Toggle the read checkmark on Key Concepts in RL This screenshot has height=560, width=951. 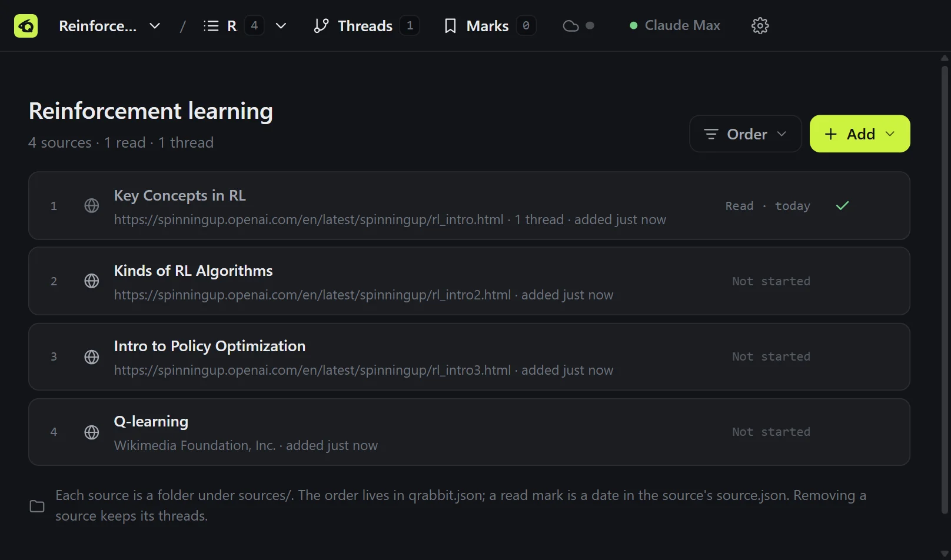pos(843,206)
